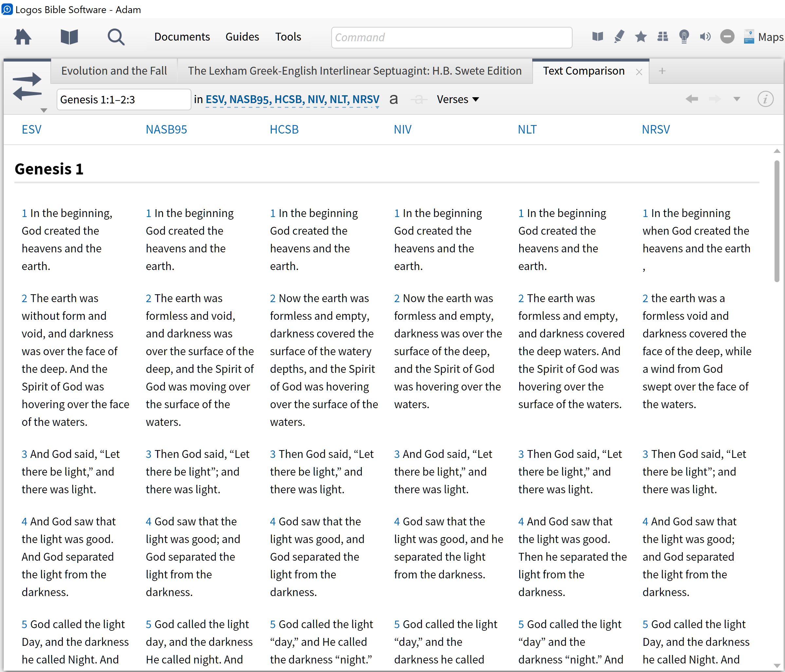Expand the panel menu arrow under icon

coord(44,110)
